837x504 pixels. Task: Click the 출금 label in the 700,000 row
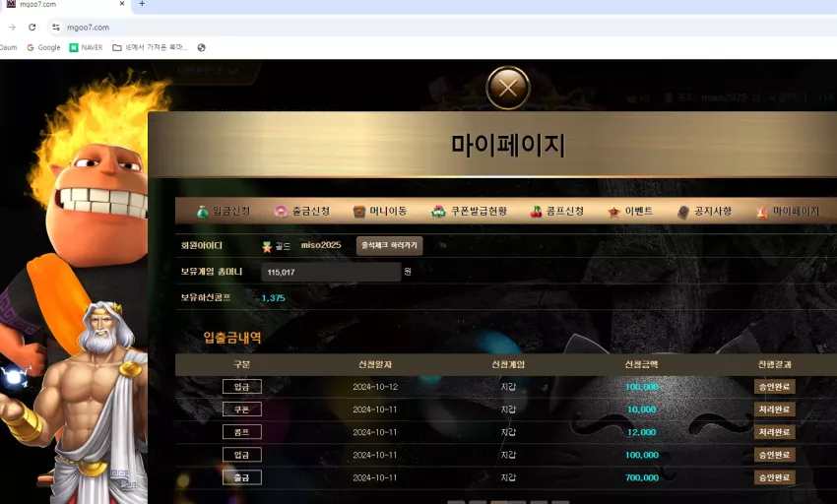(x=242, y=477)
